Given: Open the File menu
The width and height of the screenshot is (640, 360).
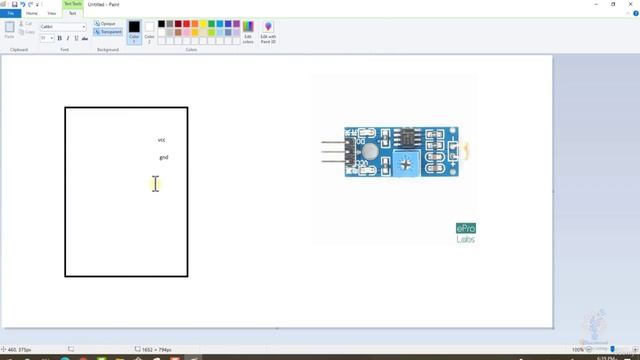Looking at the screenshot, I should 11,13.
